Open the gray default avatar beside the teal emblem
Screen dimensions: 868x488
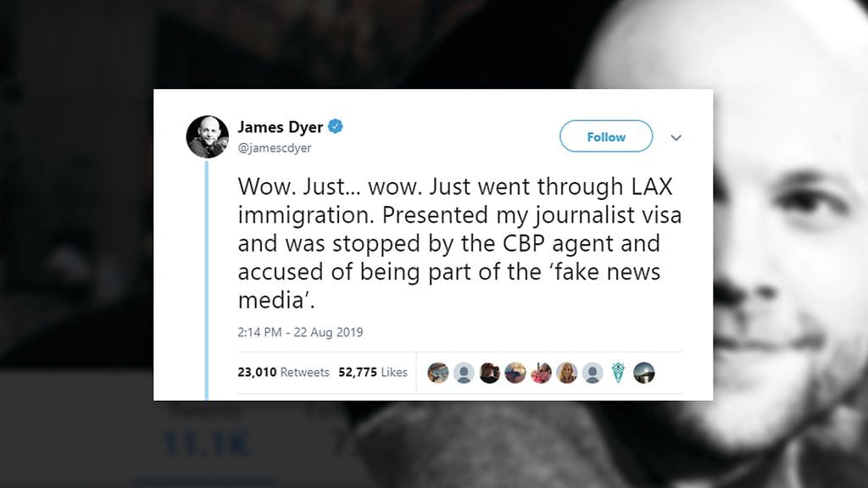tap(593, 373)
